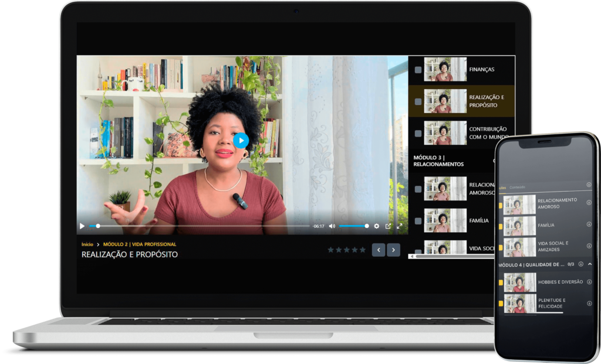The image size is (601, 364).
Task: Adjust the video volume slider
Action: 353,226
